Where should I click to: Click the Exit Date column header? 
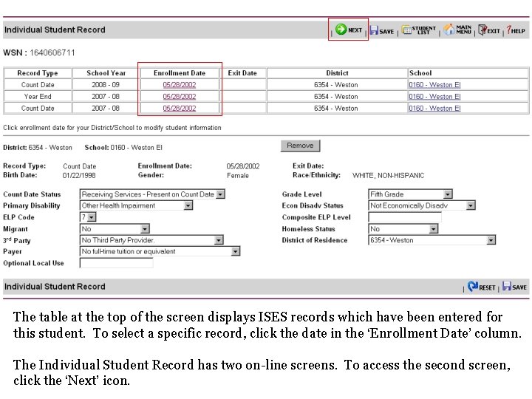pos(242,73)
